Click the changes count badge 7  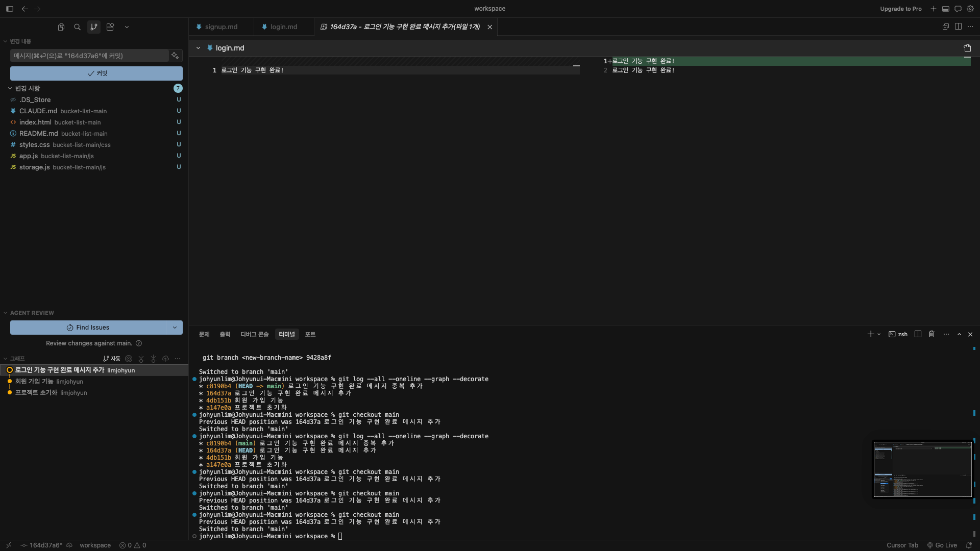178,88
